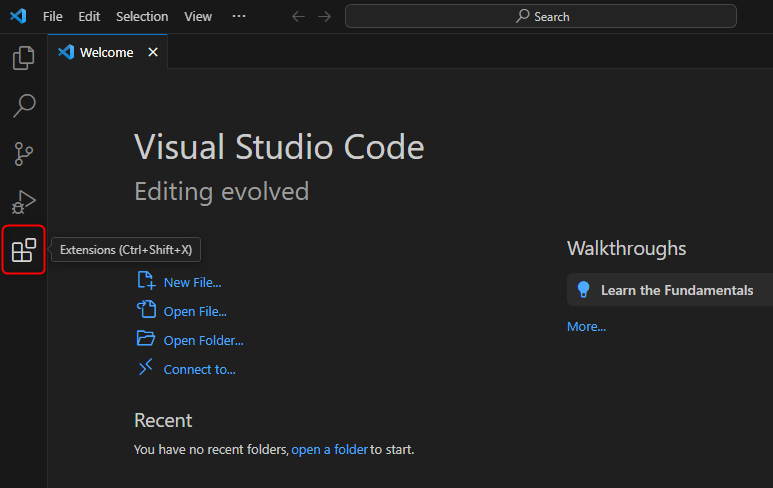Open the Explorer view in activity bar
773x488 pixels.
tap(23, 58)
